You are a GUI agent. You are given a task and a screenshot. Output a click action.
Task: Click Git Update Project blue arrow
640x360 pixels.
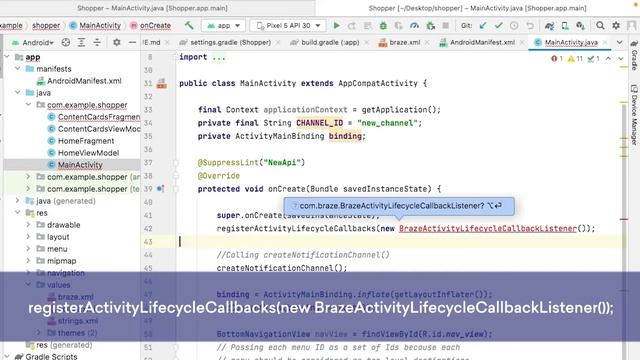point(483,25)
